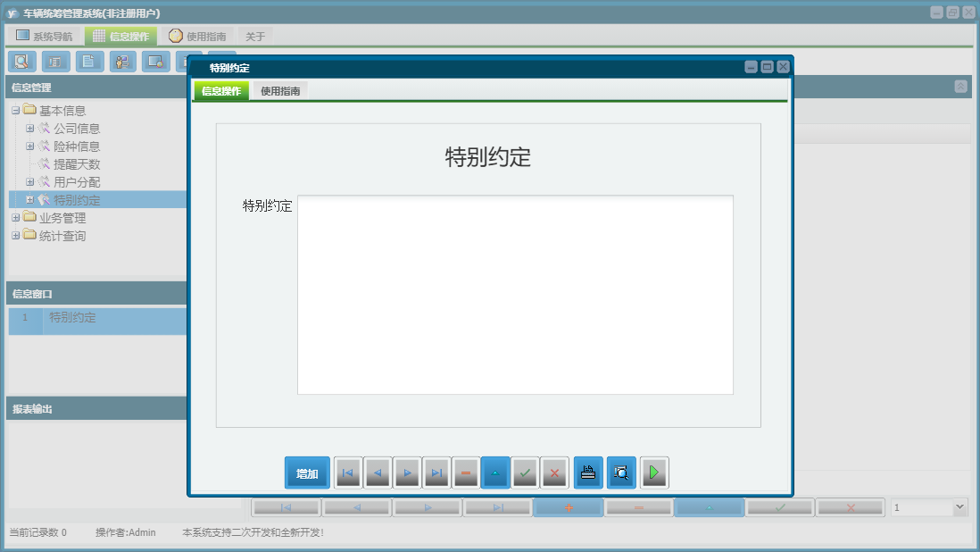Click the printer icon in dialog
The height and width of the screenshot is (552, 980).
588,473
